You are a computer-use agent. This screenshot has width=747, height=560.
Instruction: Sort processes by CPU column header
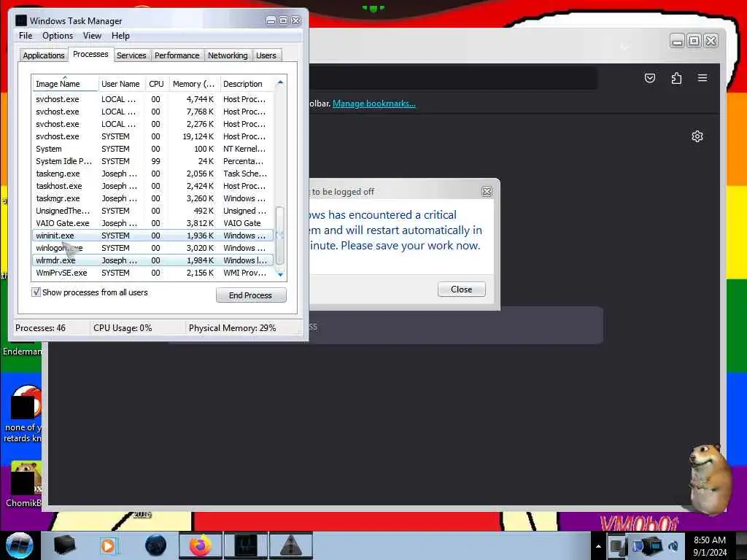[156, 84]
